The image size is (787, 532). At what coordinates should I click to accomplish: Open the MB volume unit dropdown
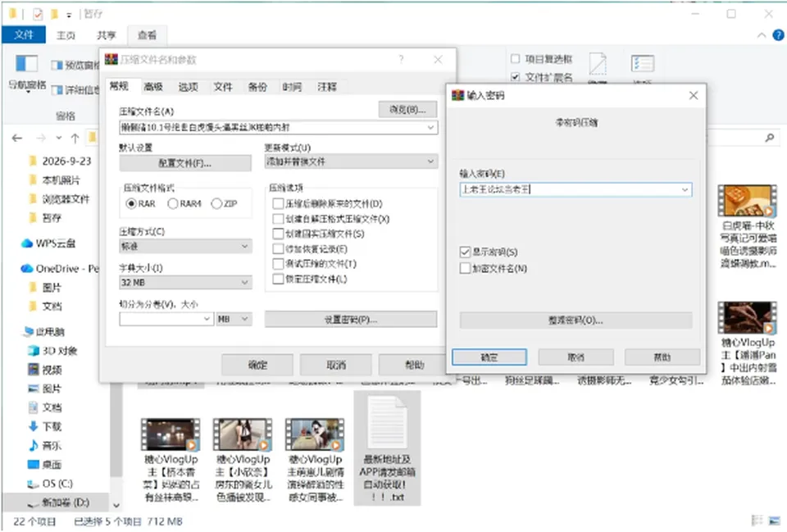click(234, 319)
